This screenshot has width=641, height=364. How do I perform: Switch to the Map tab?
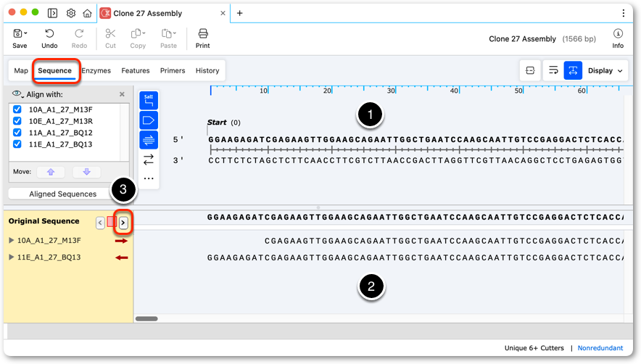click(21, 70)
